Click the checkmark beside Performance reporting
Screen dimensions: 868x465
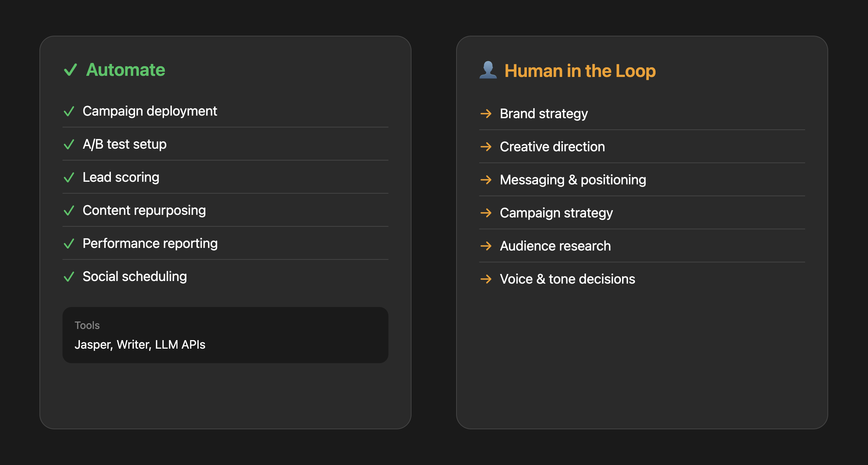pyautogui.click(x=69, y=243)
